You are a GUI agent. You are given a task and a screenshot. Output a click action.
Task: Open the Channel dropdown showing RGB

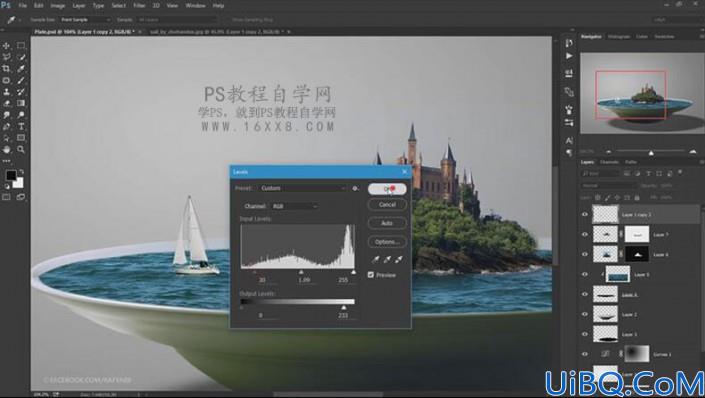[x=294, y=206]
